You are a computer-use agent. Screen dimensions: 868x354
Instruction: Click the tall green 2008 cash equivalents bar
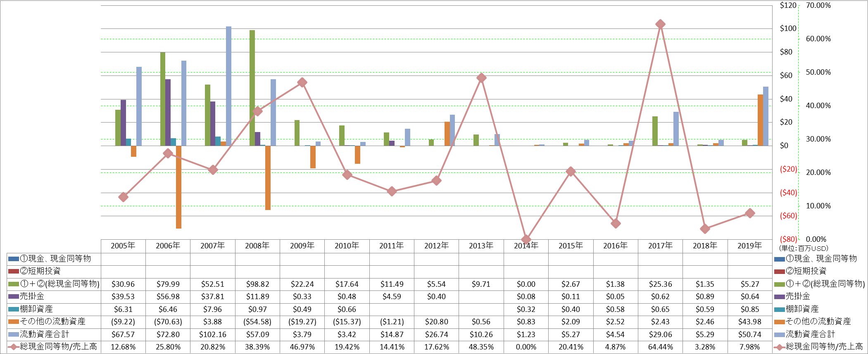252,88
